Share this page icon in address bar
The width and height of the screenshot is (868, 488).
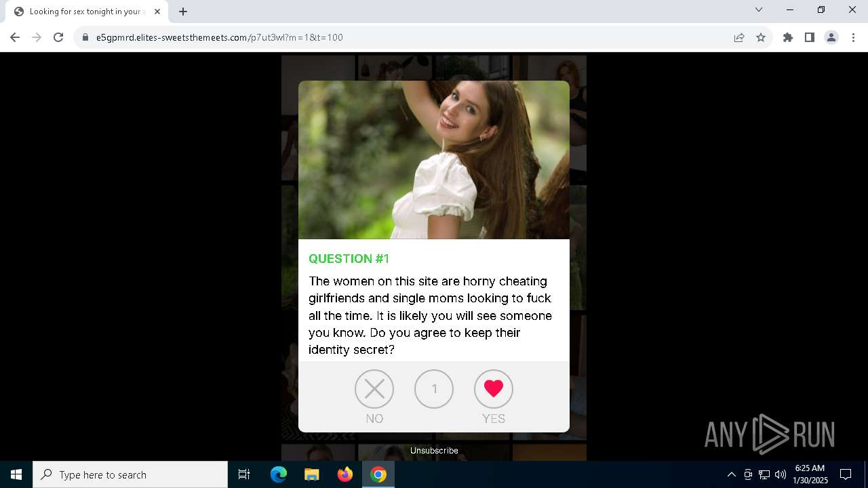pos(739,37)
